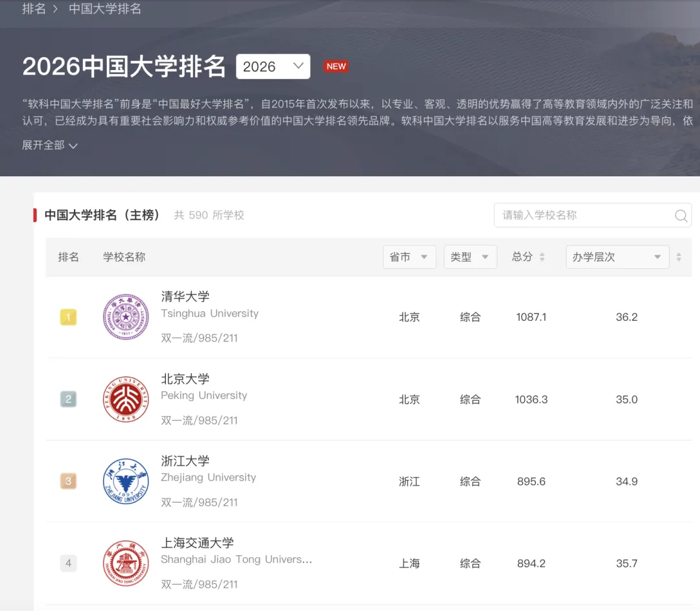The height and width of the screenshot is (611, 700).
Task: Open the Peking University logo
Action: (x=126, y=399)
